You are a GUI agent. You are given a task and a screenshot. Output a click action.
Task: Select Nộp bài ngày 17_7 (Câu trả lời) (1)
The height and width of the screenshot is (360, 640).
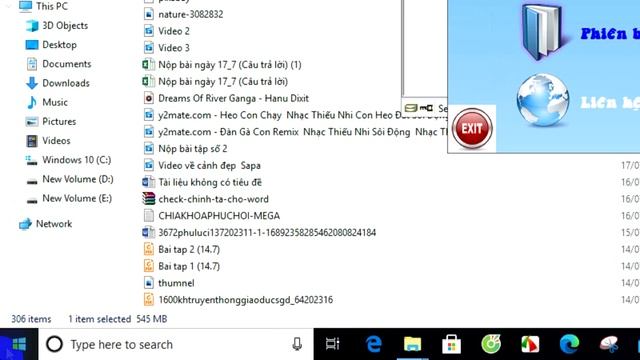(230, 64)
